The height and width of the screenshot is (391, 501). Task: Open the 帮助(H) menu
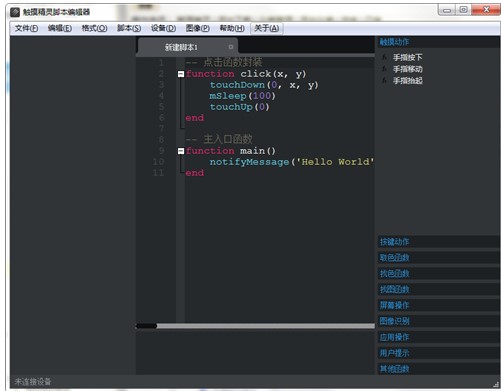click(232, 28)
